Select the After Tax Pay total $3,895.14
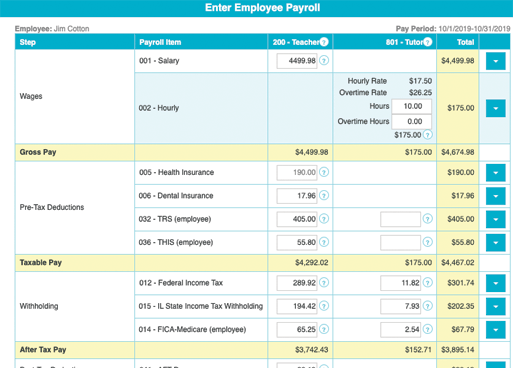 click(458, 350)
